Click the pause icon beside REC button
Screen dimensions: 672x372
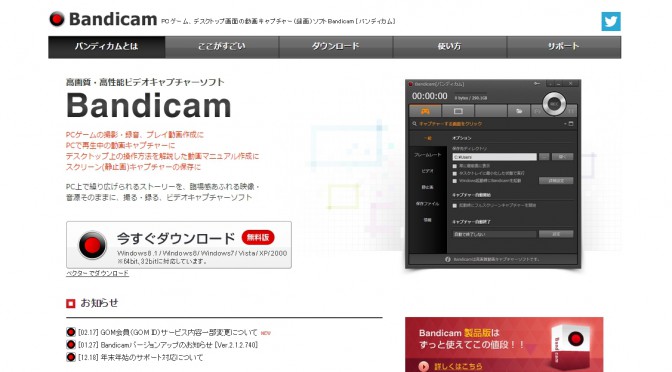click(x=571, y=111)
